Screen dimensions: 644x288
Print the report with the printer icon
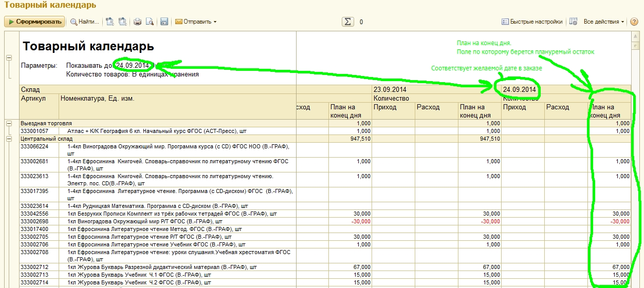[137, 22]
